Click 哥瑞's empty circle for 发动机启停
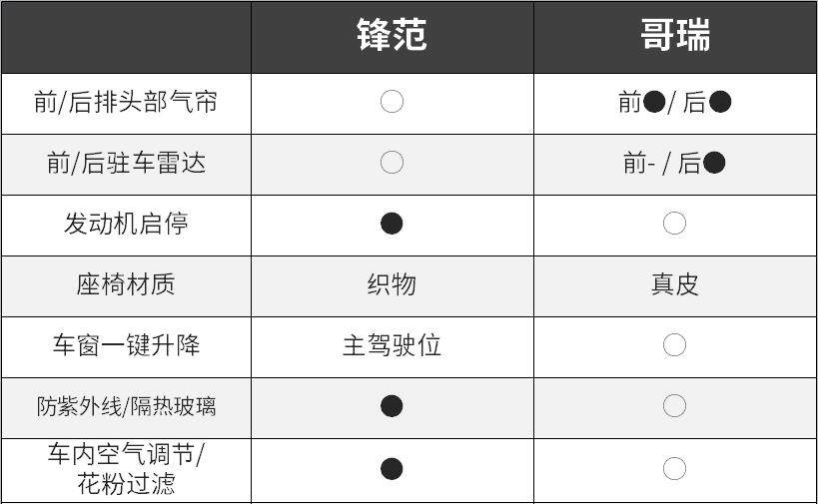The height and width of the screenshot is (504, 818). click(x=674, y=224)
